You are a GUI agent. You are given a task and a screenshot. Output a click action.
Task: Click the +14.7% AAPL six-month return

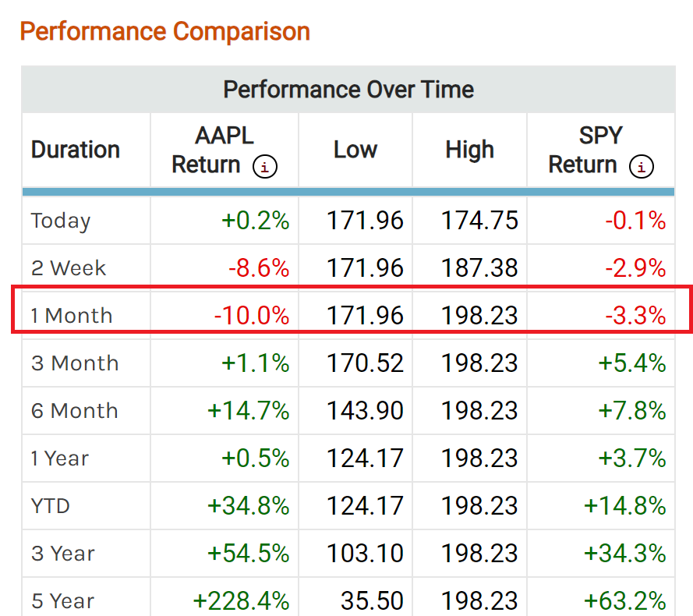249,410
